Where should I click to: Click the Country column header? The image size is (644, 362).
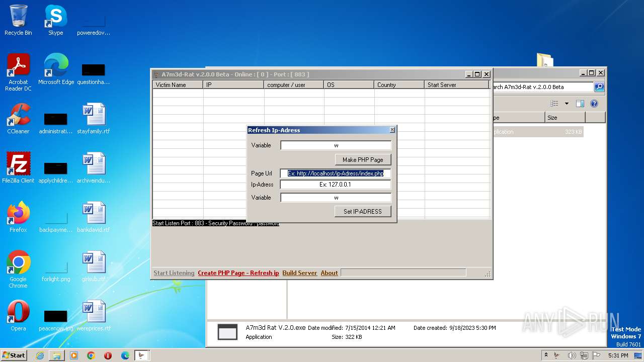pos(399,85)
